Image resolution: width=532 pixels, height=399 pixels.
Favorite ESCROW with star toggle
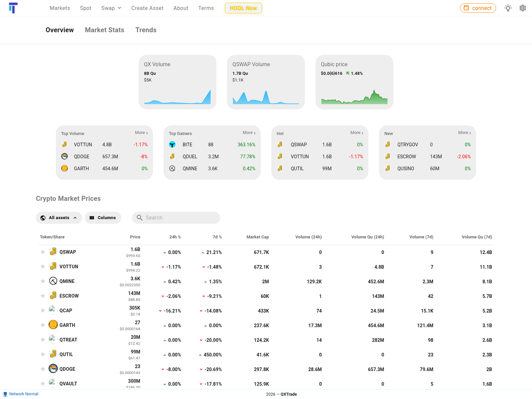[x=43, y=296]
